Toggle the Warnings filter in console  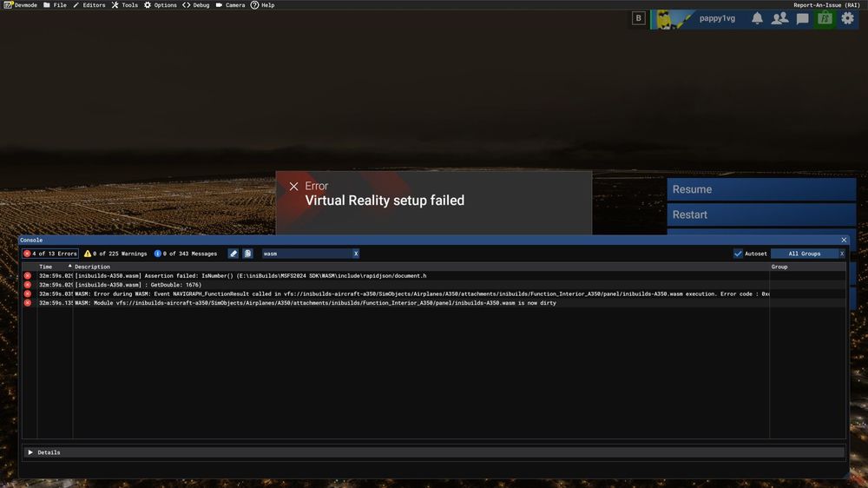[x=115, y=254]
